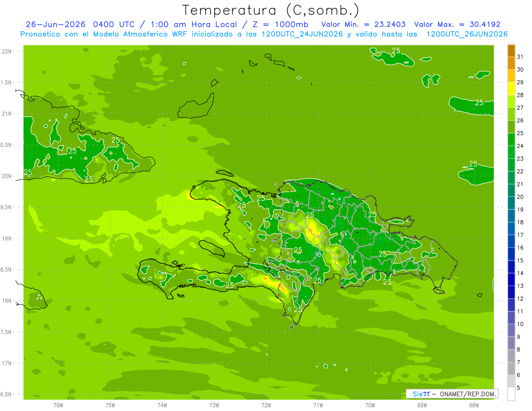Click the colorbar scale label '24'

tap(520, 146)
